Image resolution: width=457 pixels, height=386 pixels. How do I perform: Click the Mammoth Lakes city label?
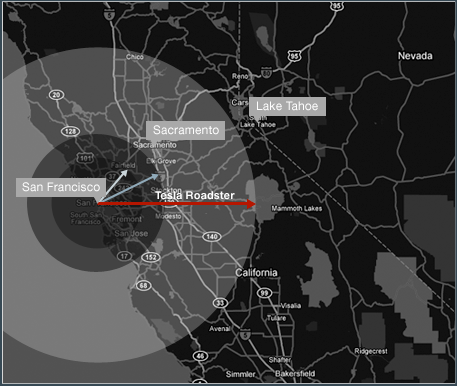pyautogui.click(x=297, y=209)
